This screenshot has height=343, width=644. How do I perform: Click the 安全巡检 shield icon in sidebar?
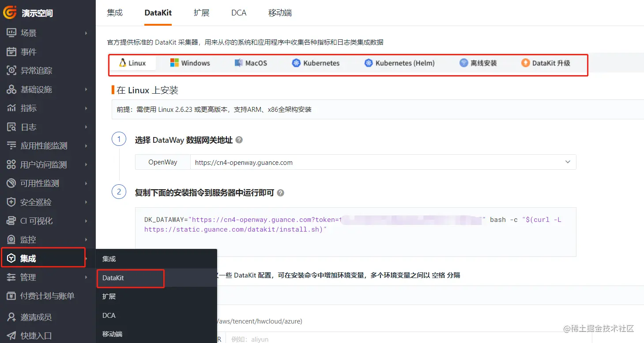(11, 202)
